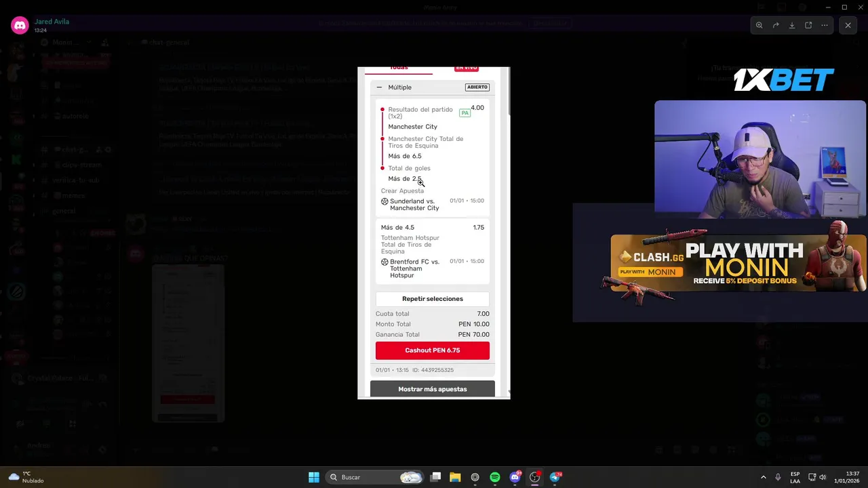Click the 4.00 odds value
Image resolution: width=868 pixels, height=488 pixels.
pyautogui.click(x=477, y=108)
